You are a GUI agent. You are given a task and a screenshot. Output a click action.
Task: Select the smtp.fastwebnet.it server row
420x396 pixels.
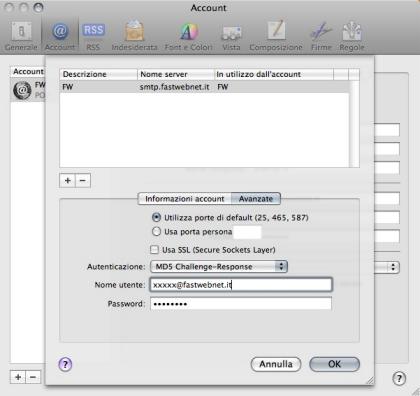[x=205, y=87]
